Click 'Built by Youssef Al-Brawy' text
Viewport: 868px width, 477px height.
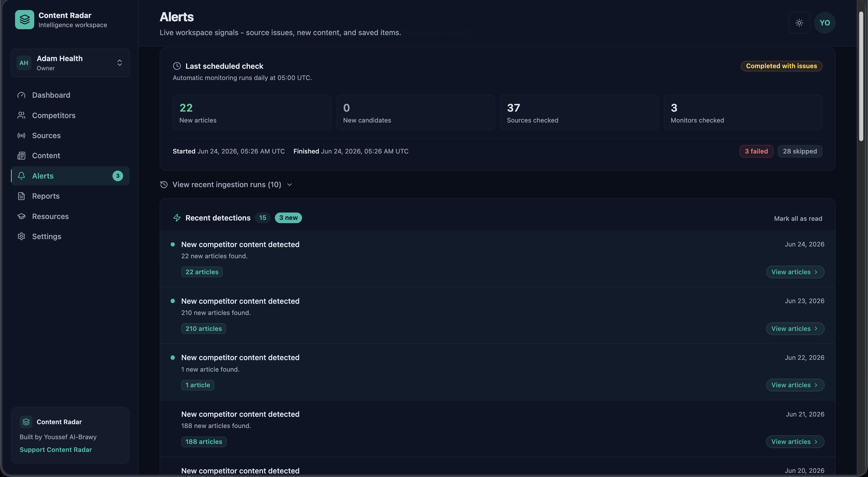[58, 437]
